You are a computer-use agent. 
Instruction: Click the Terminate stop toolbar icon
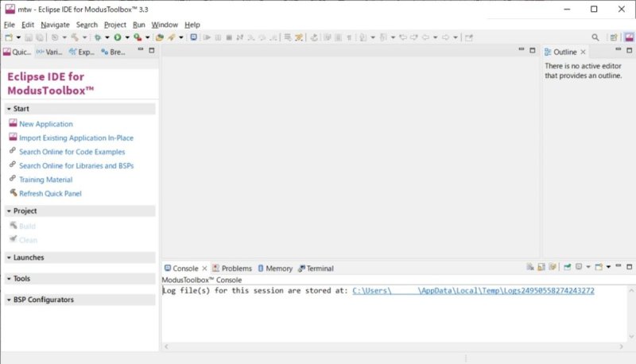(229, 37)
